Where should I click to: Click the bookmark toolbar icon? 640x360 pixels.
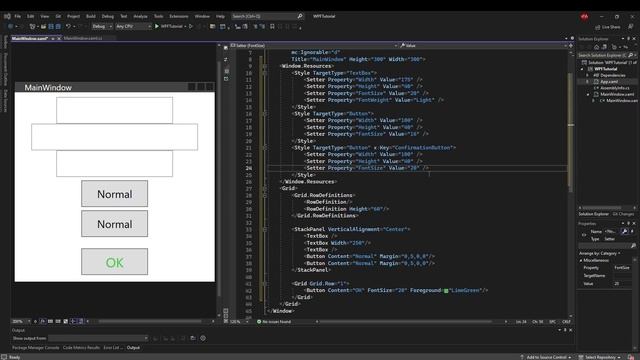(x=272, y=26)
